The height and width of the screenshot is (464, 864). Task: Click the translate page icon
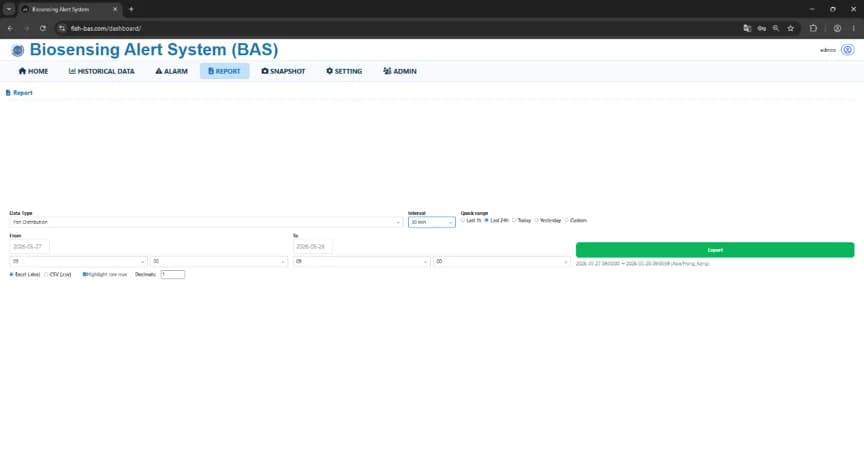click(747, 28)
